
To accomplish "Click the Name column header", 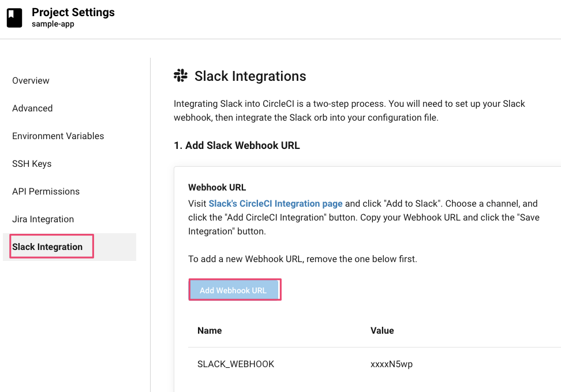I will tap(210, 331).
